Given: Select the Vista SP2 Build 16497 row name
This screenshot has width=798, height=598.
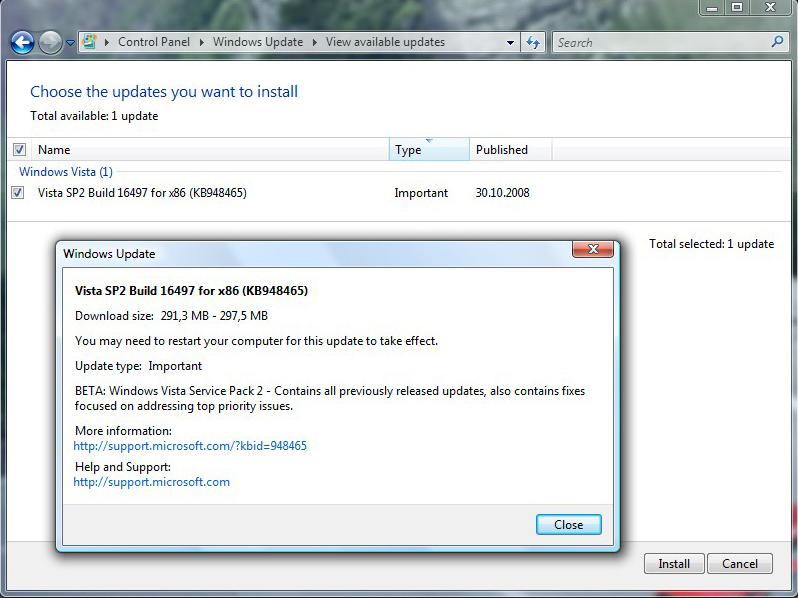Looking at the screenshot, I should [142, 193].
